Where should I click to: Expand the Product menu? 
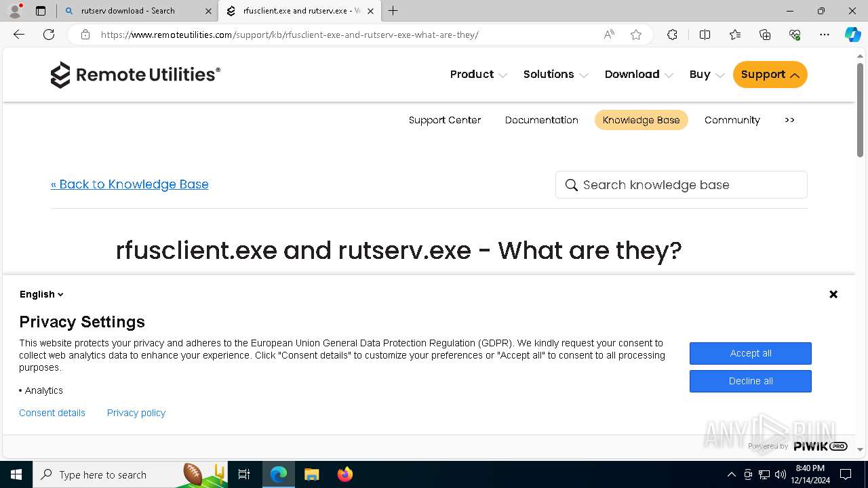pos(478,75)
